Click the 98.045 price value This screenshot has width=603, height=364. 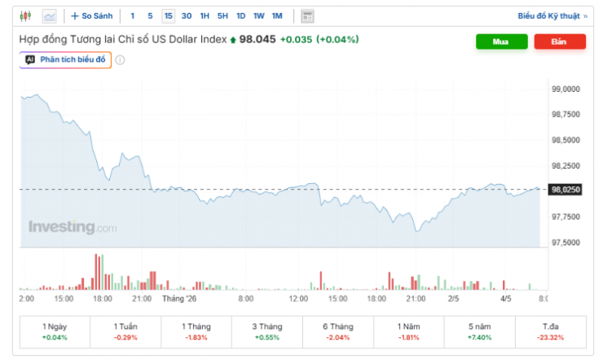[x=257, y=39]
